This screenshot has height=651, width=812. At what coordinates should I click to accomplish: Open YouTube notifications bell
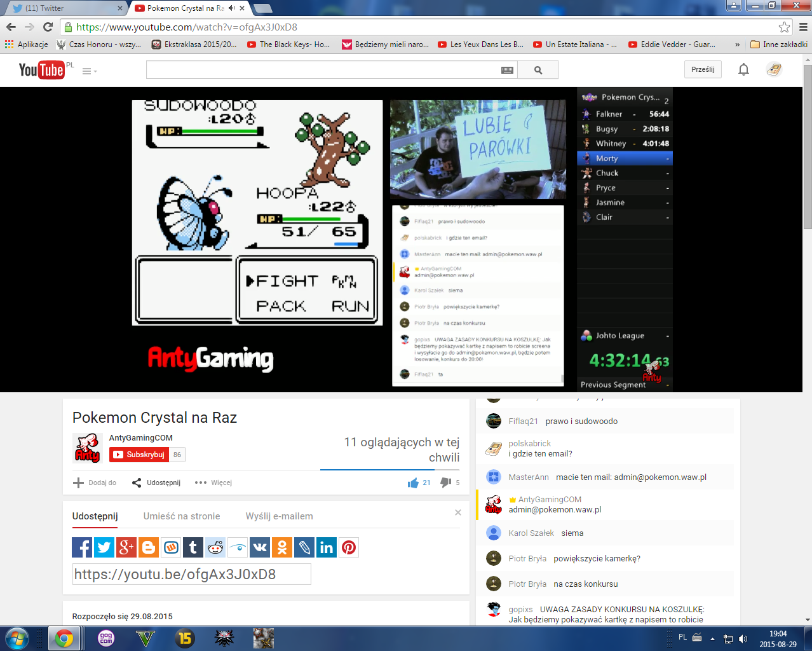743,69
